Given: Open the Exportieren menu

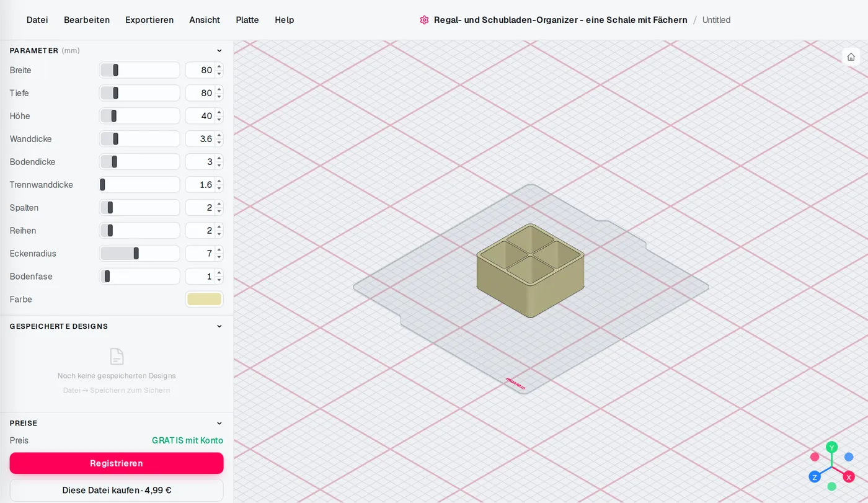Looking at the screenshot, I should [149, 20].
